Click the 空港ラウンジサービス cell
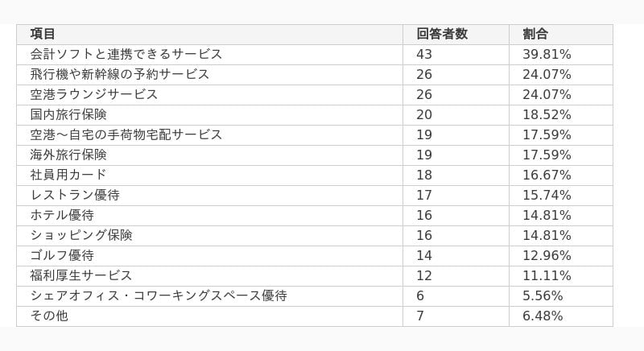 209,95
